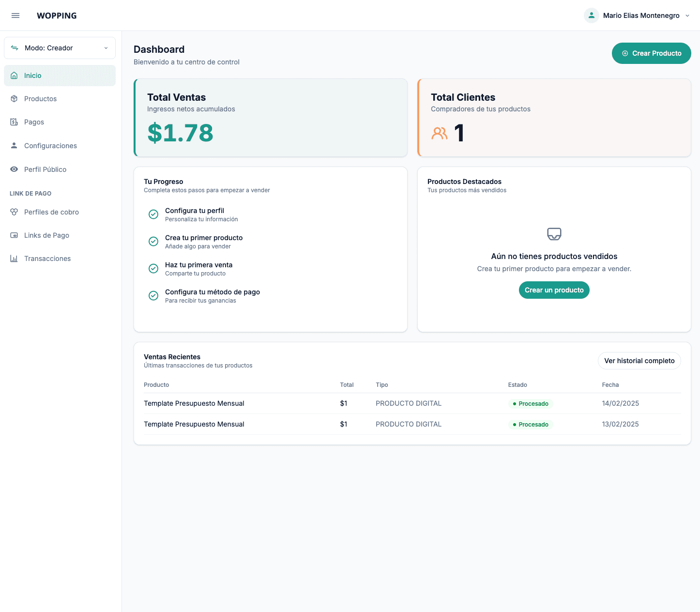Click the Inicio home icon
The width and height of the screenshot is (700, 612).
click(x=14, y=76)
